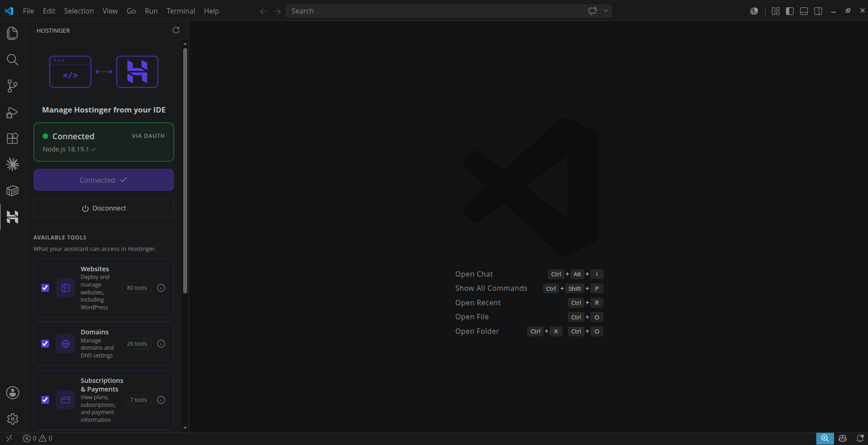Image resolution: width=868 pixels, height=445 pixels.
Task: Go back using the navigation arrow
Action: 263,11
